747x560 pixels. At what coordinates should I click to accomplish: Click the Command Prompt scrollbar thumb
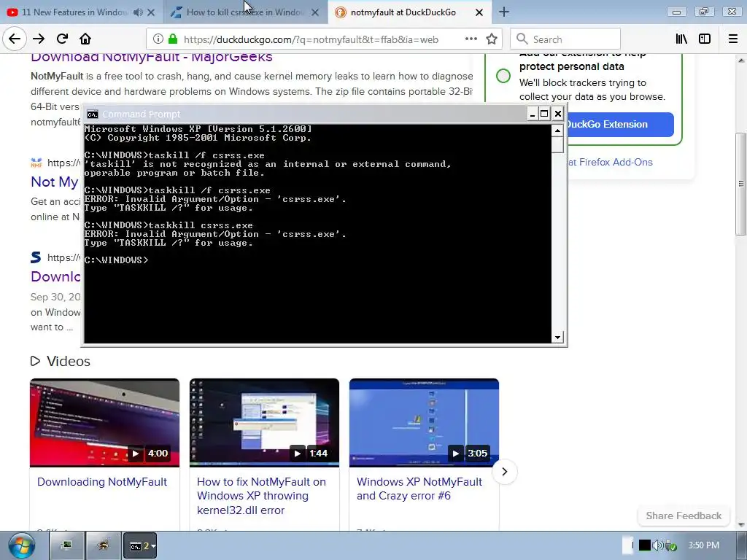557,145
